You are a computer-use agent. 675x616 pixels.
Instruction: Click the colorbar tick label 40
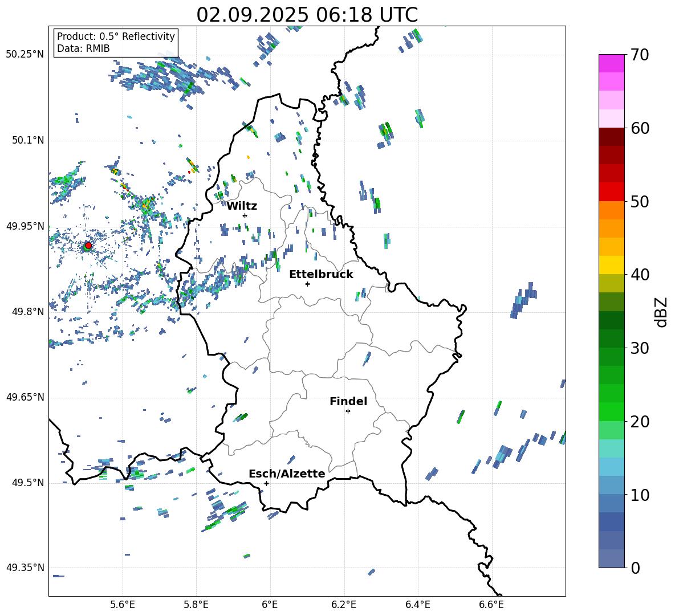(640, 275)
